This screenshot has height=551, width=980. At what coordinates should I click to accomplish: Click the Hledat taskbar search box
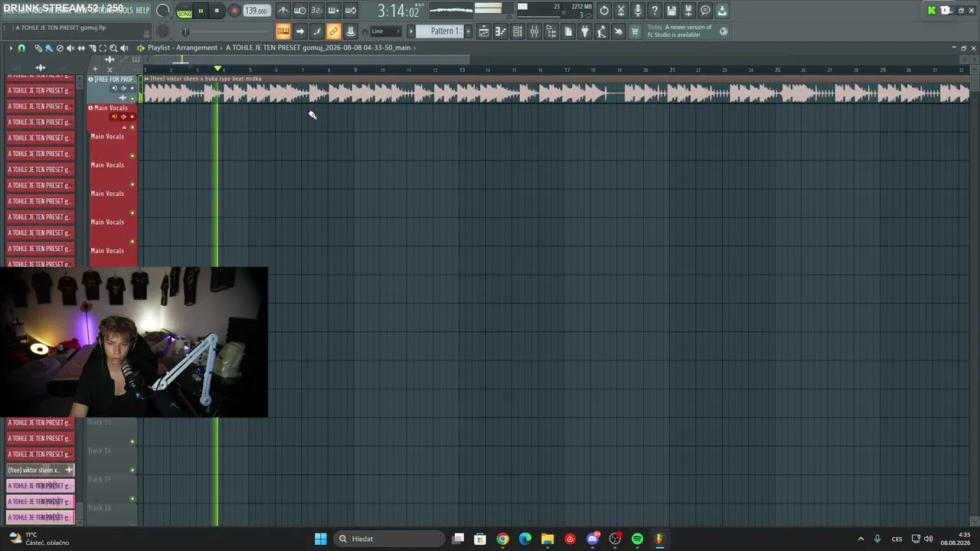tap(390, 539)
